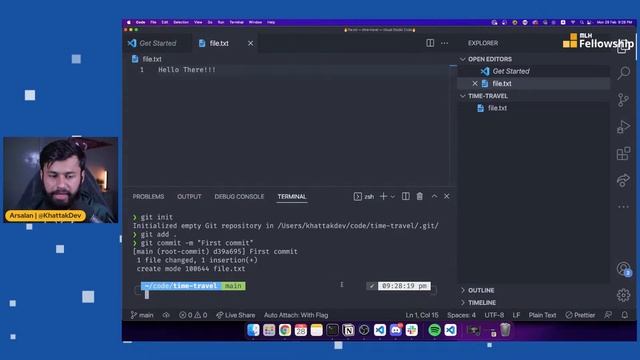Open Discord from the dock
This screenshot has height=360, width=640.
[396, 330]
